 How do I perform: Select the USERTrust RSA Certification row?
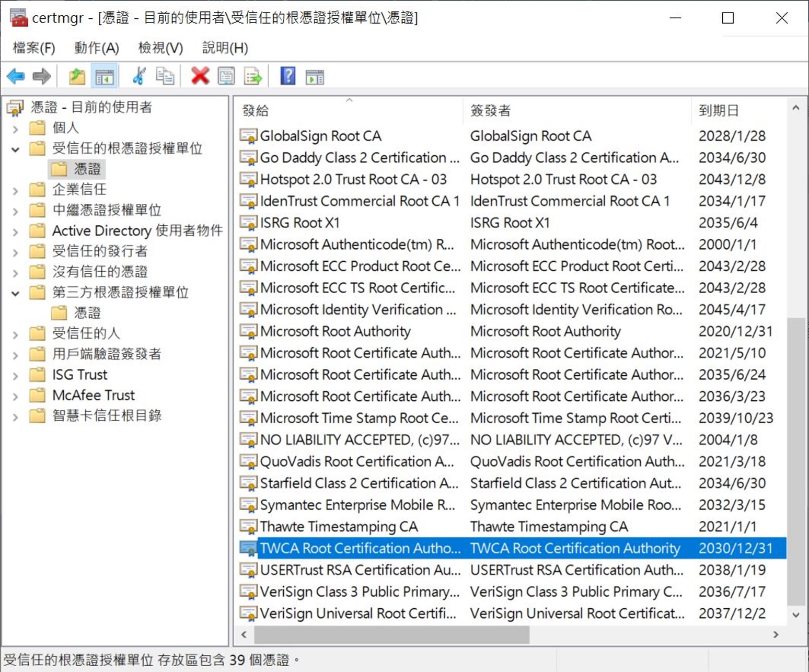[x=512, y=570]
